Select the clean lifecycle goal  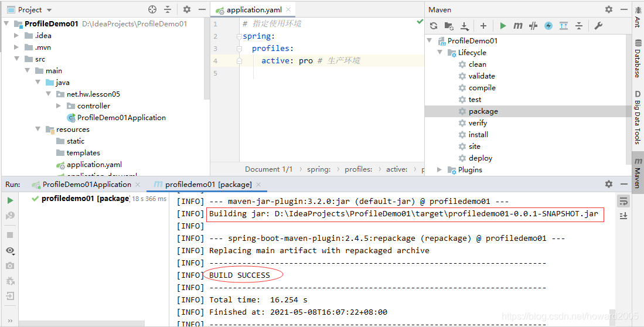point(477,64)
